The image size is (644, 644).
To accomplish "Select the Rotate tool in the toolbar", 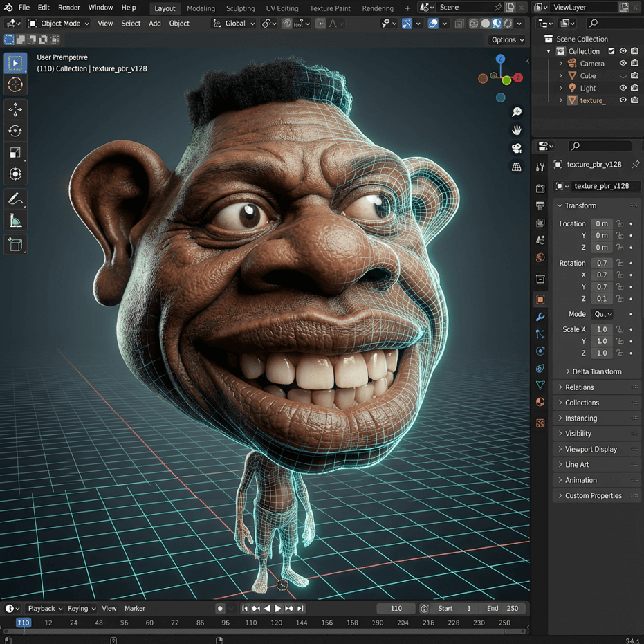I will tap(15, 131).
